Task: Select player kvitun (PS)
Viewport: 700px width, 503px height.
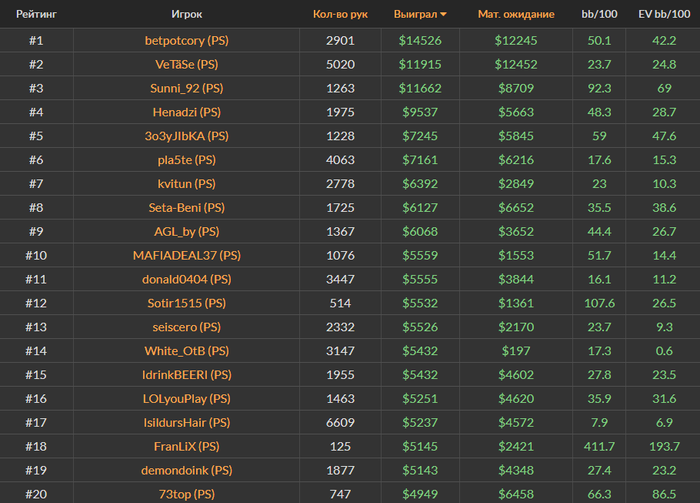Action: pyautogui.click(x=187, y=184)
